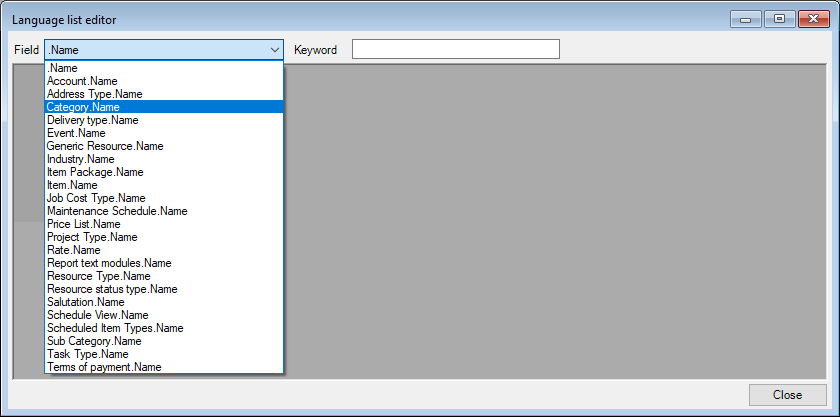Image resolution: width=840 pixels, height=417 pixels.
Task: Choose Salutation.Name from the dropdown
Action: tap(85, 302)
